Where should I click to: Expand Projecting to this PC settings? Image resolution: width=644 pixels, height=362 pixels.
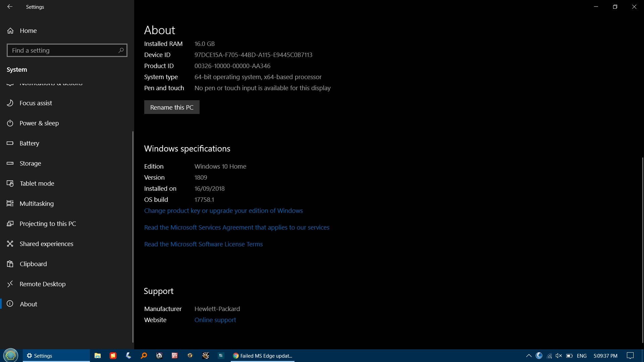48,223
